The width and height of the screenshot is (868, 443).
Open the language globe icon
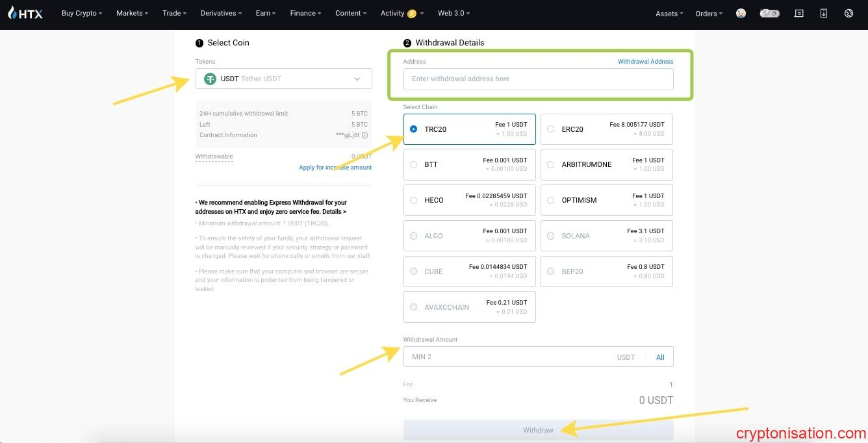pyautogui.click(x=849, y=13)
